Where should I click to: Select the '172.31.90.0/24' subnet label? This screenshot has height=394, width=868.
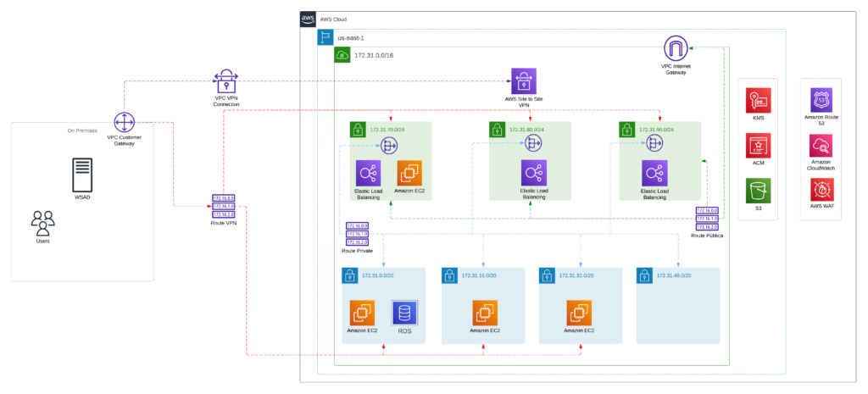tap(658, 130)
